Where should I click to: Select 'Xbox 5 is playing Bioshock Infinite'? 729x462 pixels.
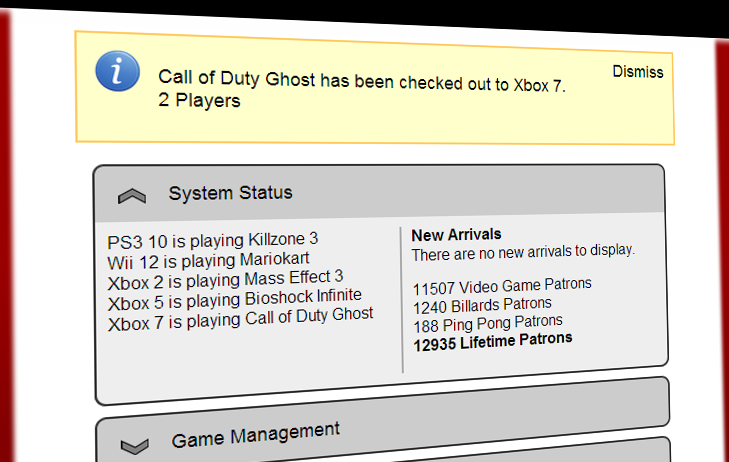235,299
